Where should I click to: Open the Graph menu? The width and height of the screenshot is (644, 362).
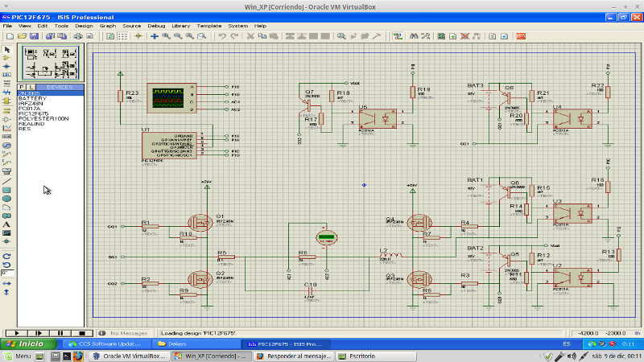108,26
